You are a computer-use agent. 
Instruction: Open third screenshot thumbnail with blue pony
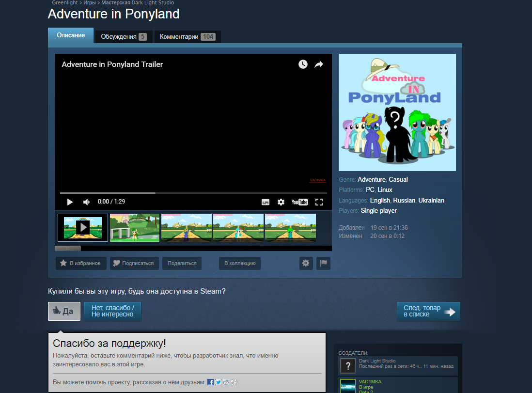click(186, 228)
